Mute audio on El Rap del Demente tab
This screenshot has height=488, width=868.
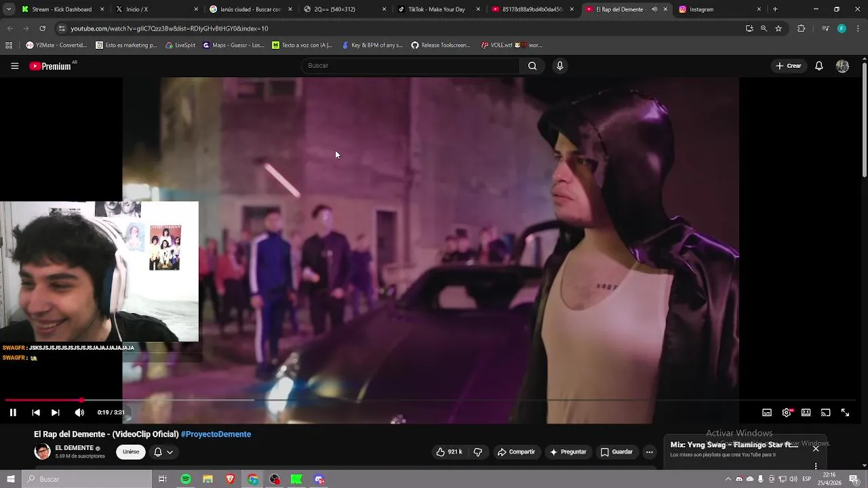click(654, 9)
